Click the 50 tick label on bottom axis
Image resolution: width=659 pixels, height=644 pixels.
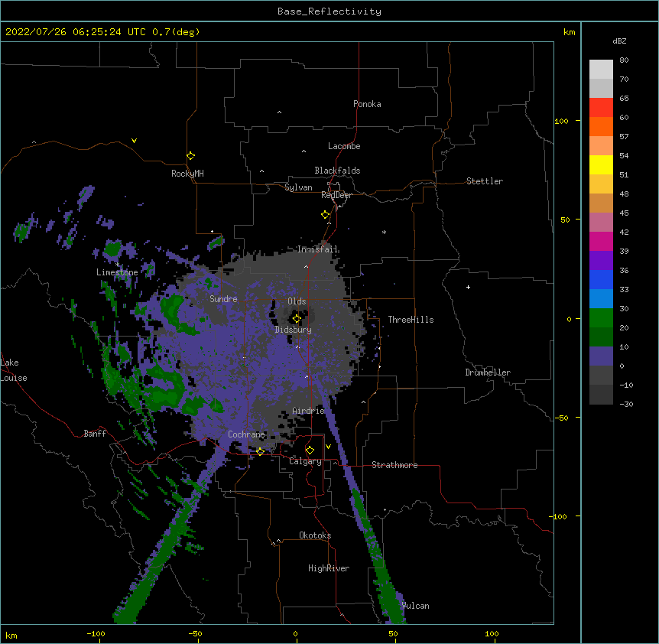tap(394, 633)
